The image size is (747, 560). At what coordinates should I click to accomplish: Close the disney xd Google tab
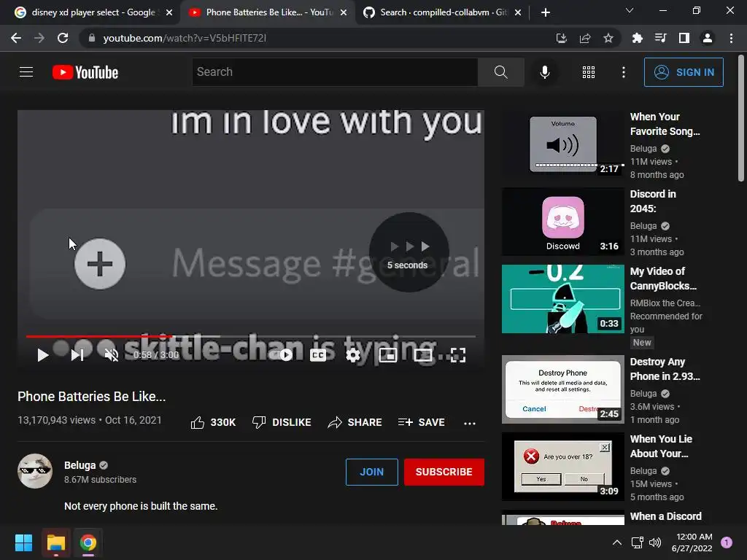(x=169, y=13)
